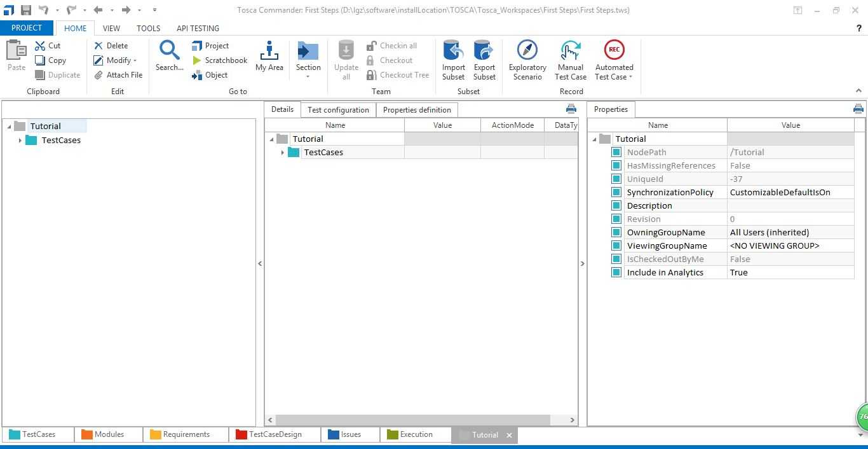Click the Undo arrow icon
This screenshot has width=868, height=449.
[x=43, y=10]
